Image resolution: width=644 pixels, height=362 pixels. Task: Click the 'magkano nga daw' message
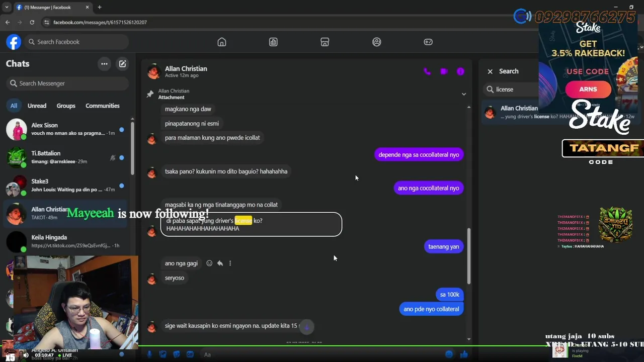188,109
